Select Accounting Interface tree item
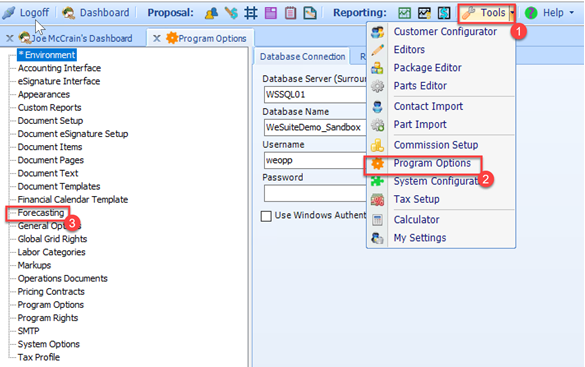585x367 pixels. [x=59, y=68]
